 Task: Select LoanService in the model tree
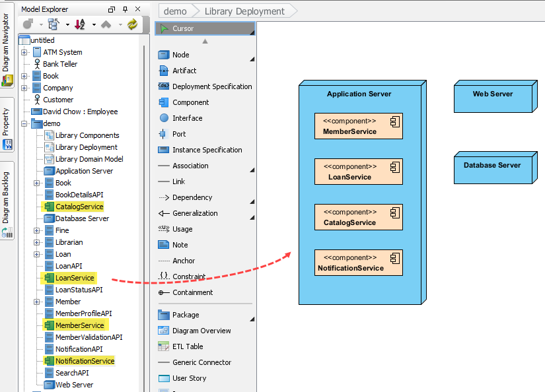pyautogui.click(x=74, y=278)
